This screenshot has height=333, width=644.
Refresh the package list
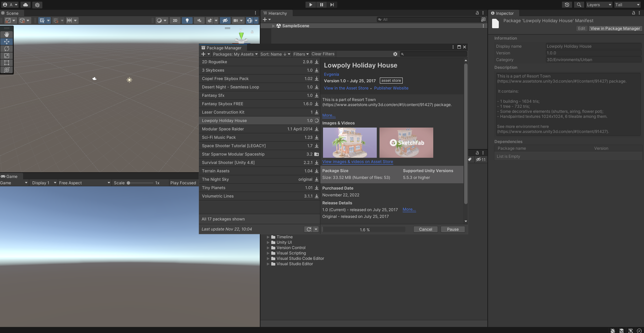[x=309, y=229]
